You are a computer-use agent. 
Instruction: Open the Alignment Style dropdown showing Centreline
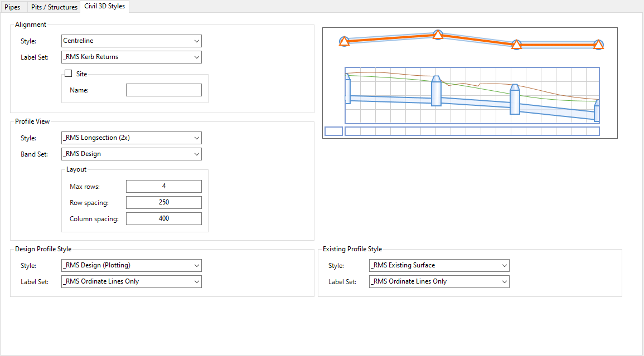tap(131, 41)
